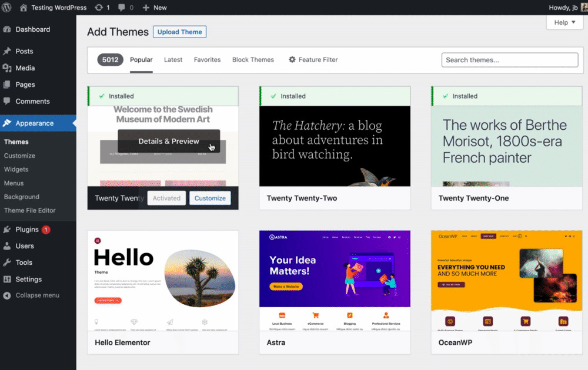Screen dimensions: 588x370
Task: Open Settings using the wrench icon
Action: [x=9, y=279]
